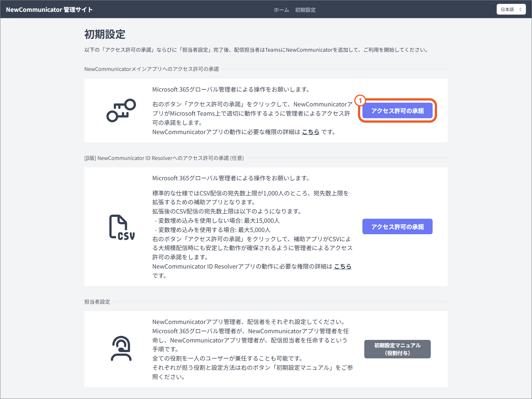This screenshot has width=532, height=399.
Task: Open the 日本語 language dropdown
Action: (x=511, y=10)
